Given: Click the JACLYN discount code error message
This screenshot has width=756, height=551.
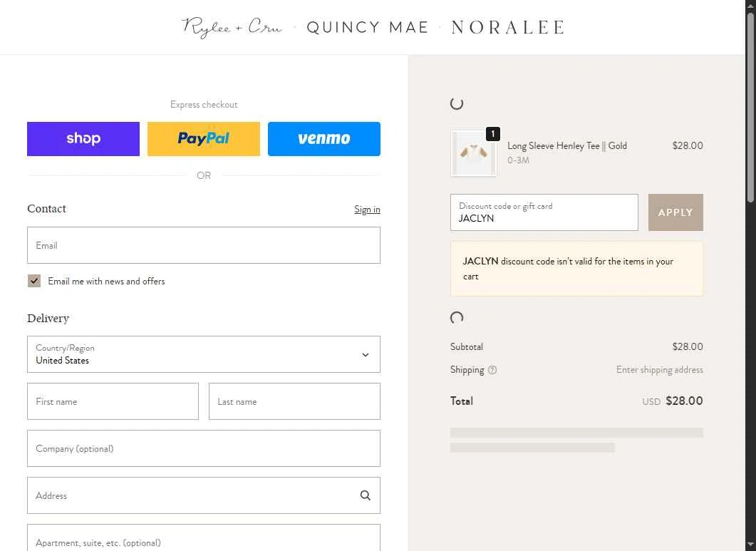Looking at the screenshot, I should point(576,269).
